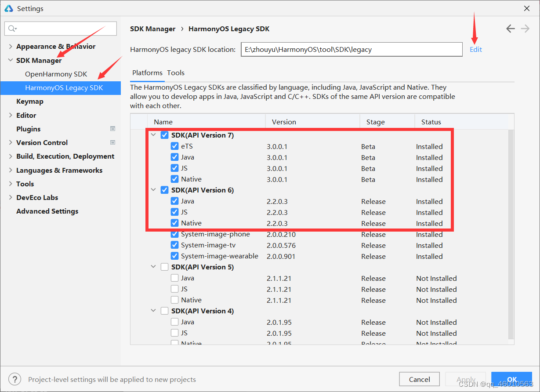540x392 pixels.
Task: Expand Tools settings section
Action: click(x=11, y=184)
